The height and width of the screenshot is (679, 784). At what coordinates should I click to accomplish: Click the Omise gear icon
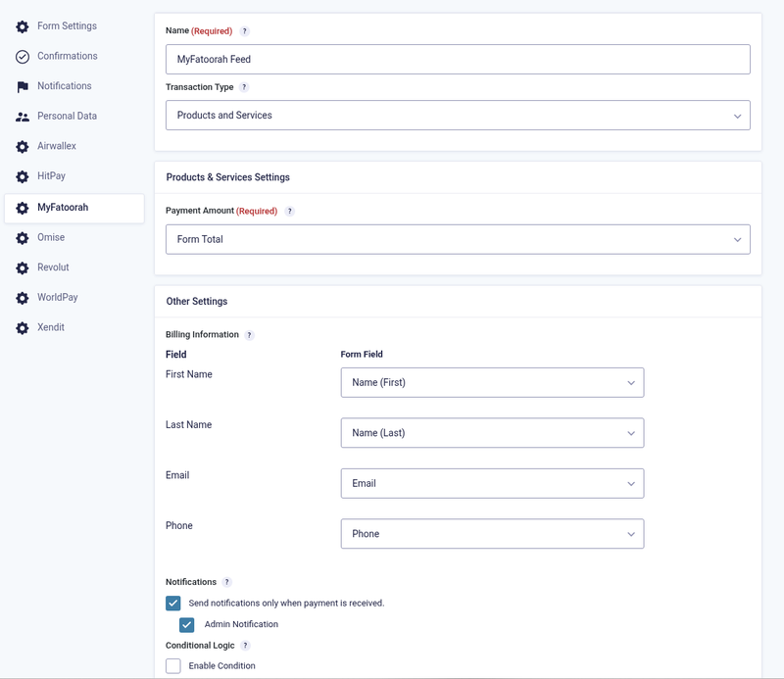tap(22, 238)
